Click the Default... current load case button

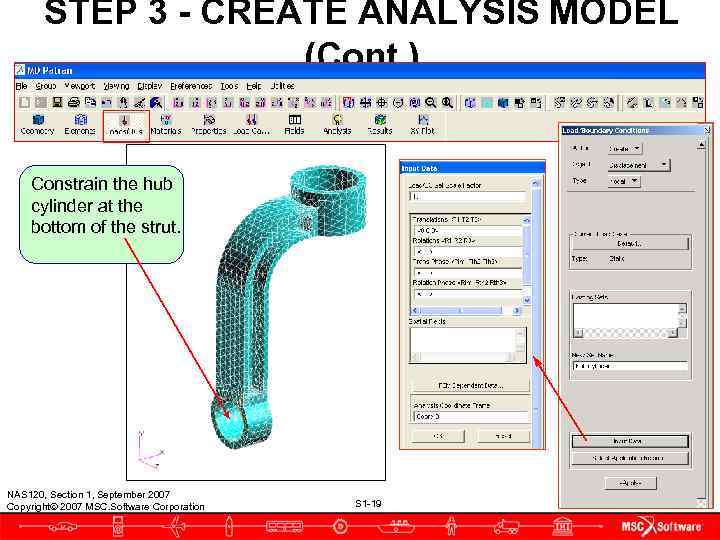tap(630, 243)
